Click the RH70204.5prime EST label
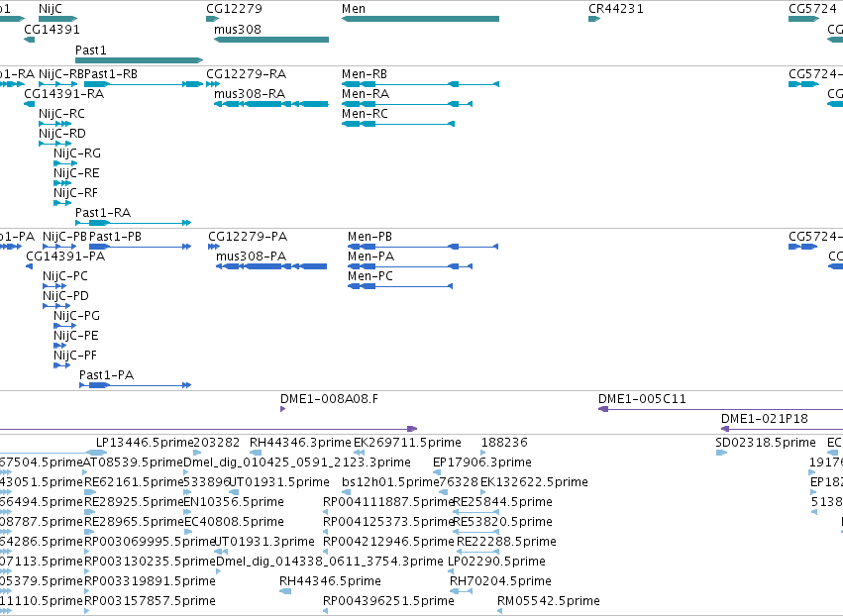This screenshot has width=843, height=616. click(500, 581)
